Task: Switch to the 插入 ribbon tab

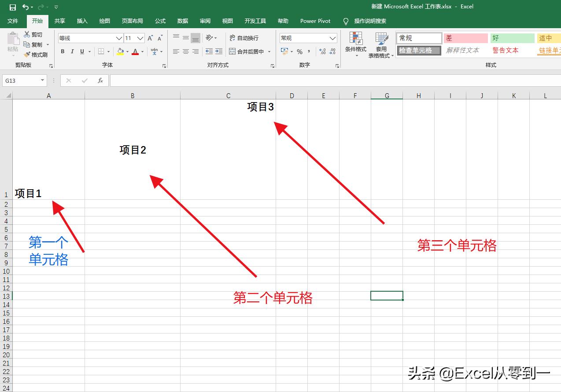Action: click(82, 21)
